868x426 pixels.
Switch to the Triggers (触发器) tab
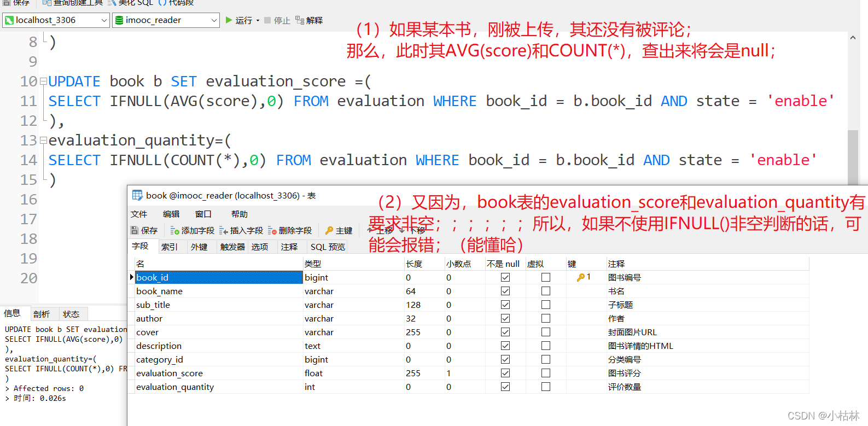(232, 247)
